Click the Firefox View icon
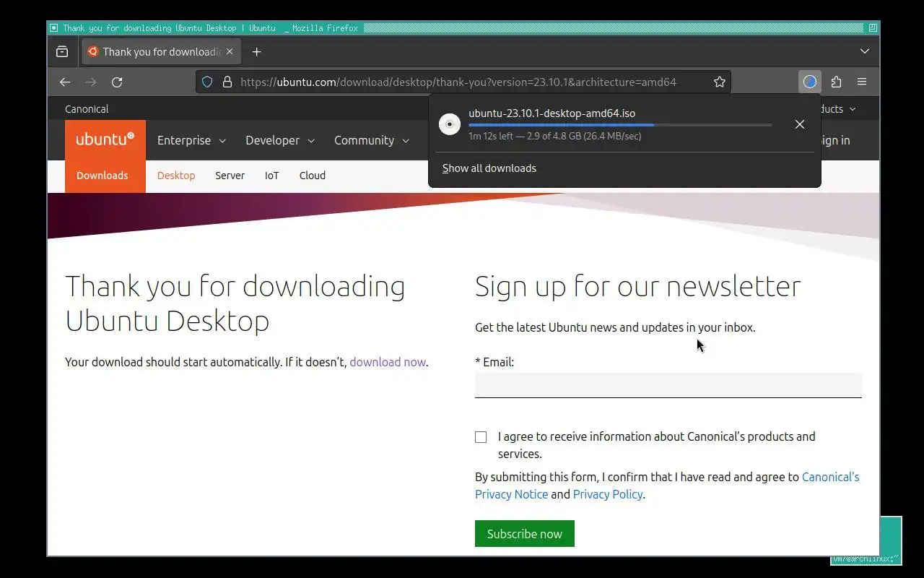 pos(62,51)
